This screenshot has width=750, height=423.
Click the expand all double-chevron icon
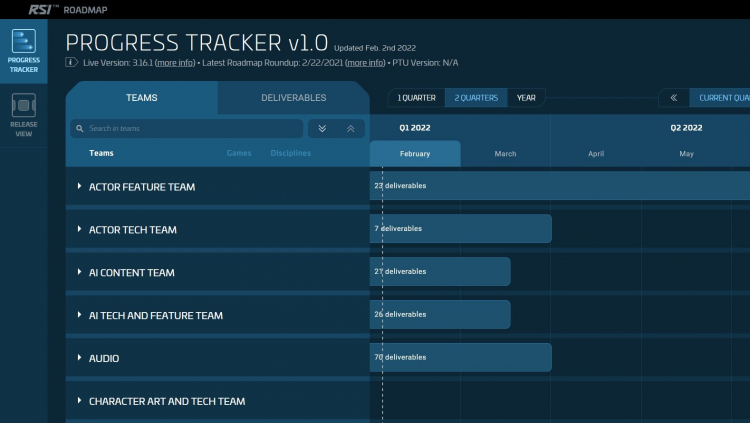[322, 129]
